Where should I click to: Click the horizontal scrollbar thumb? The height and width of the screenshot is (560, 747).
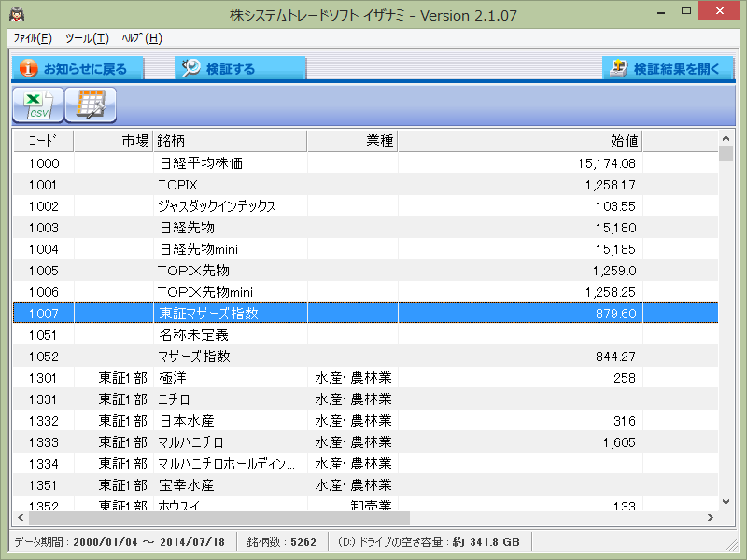[x=219, y=517]
